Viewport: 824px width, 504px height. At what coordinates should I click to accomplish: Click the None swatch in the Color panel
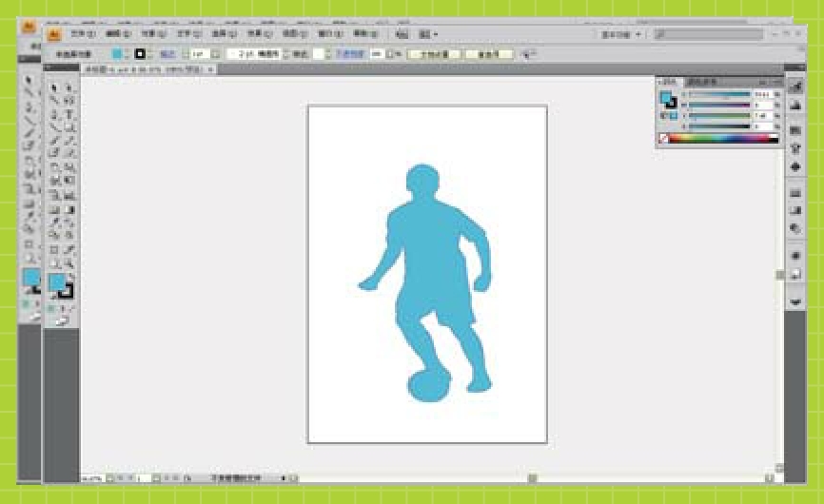pos(663,139)
